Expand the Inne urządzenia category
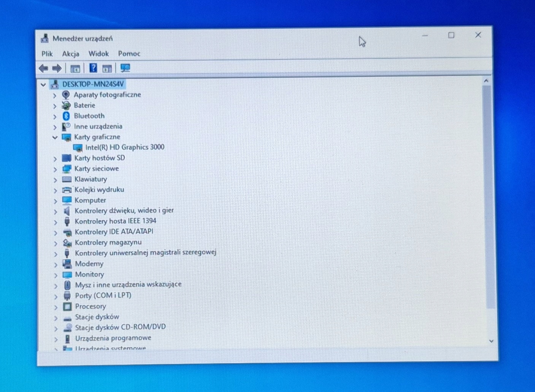This screenshot has width=535, height=392. [x=55, y=127]
